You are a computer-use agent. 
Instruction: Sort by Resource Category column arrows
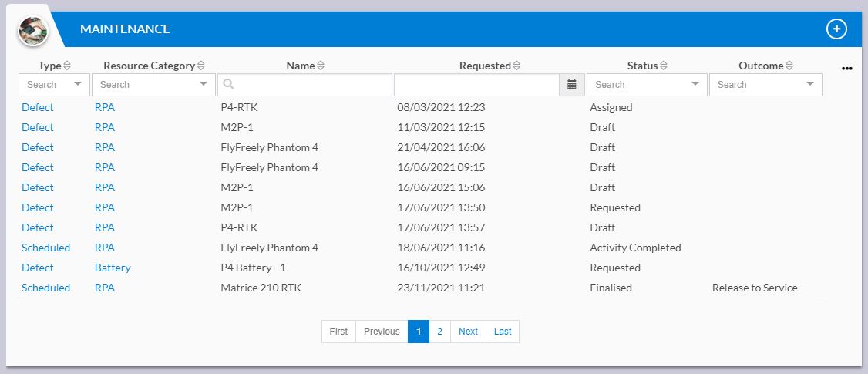[201, 66]
